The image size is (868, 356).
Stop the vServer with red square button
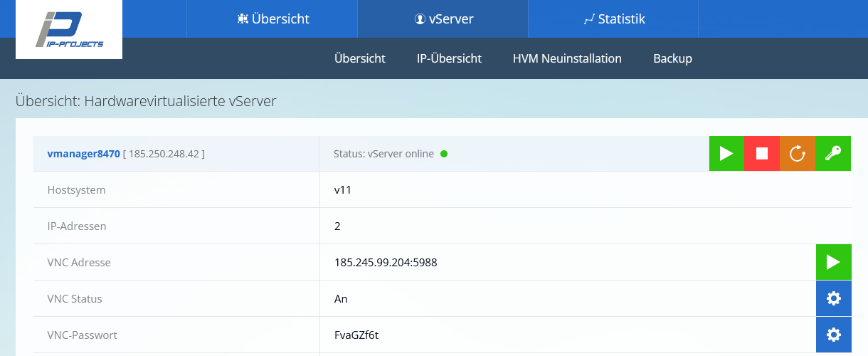(762, 153)
